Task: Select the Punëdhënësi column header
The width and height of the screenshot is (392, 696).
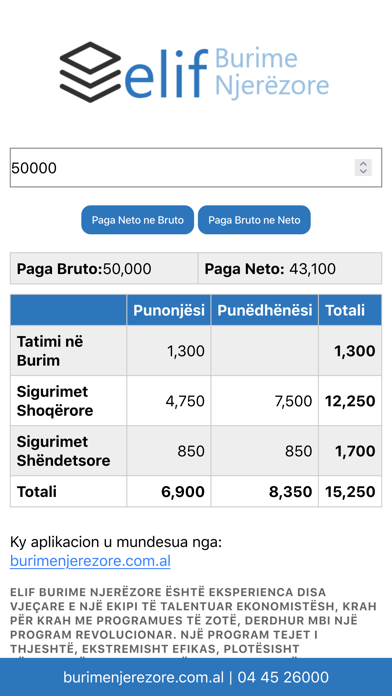Action: (x=265, y=310)
